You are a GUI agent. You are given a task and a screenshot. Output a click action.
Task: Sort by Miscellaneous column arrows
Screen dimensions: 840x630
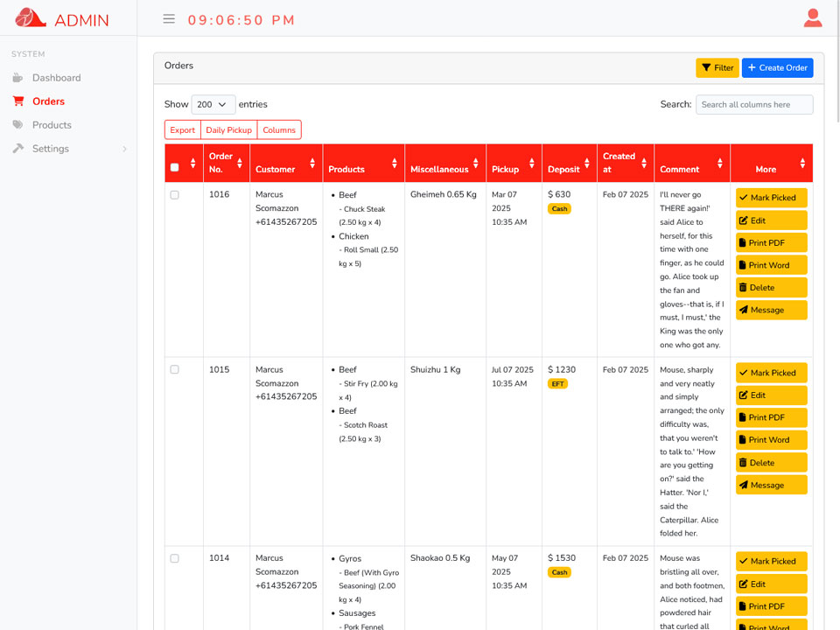point(476,163)
